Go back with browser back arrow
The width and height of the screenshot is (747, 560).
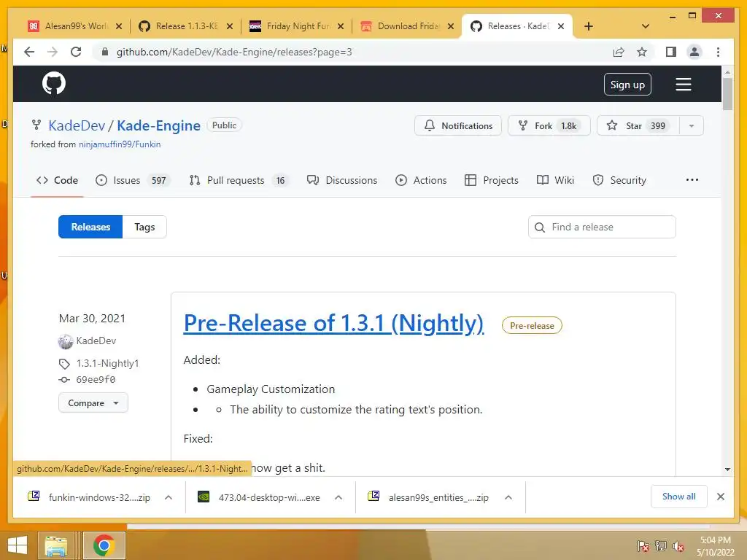tap(29, 52)
